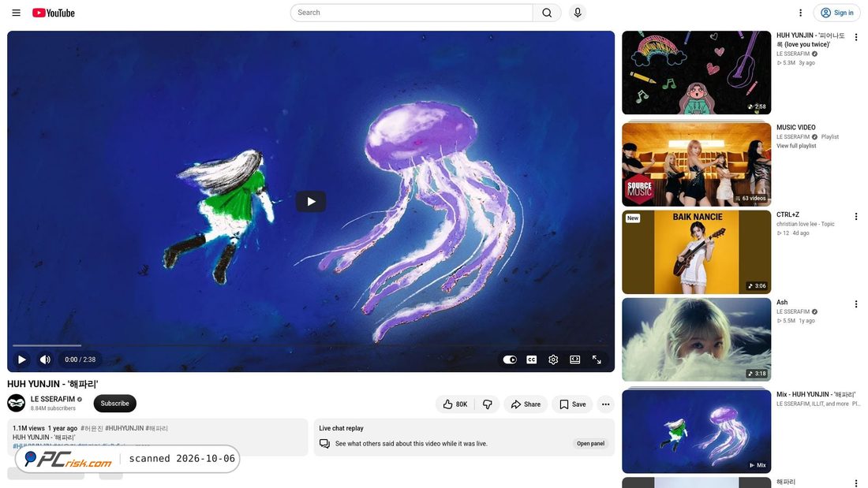Start voice search with microphone icon
Screen dimensions: 868x488
coord(578,13)
